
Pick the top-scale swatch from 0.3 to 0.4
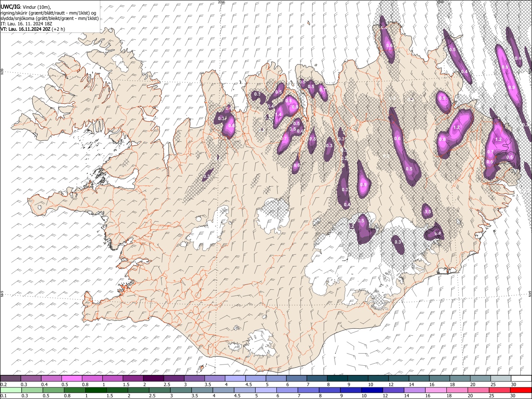pyautogui.click(x=31, y=379)
